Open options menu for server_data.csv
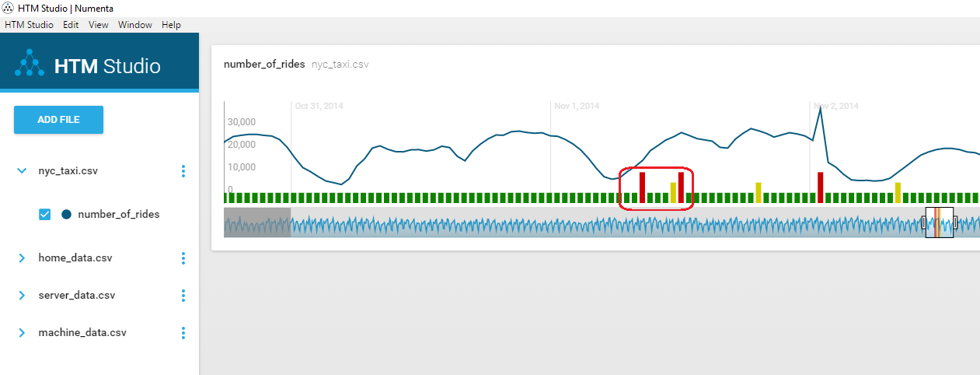 183,296
